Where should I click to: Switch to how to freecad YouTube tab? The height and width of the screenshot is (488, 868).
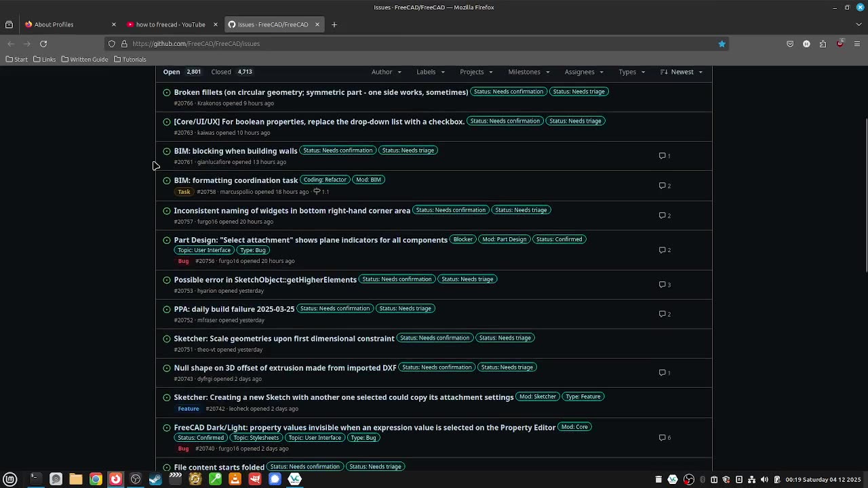pyautogui.click(x=170, y=24)
